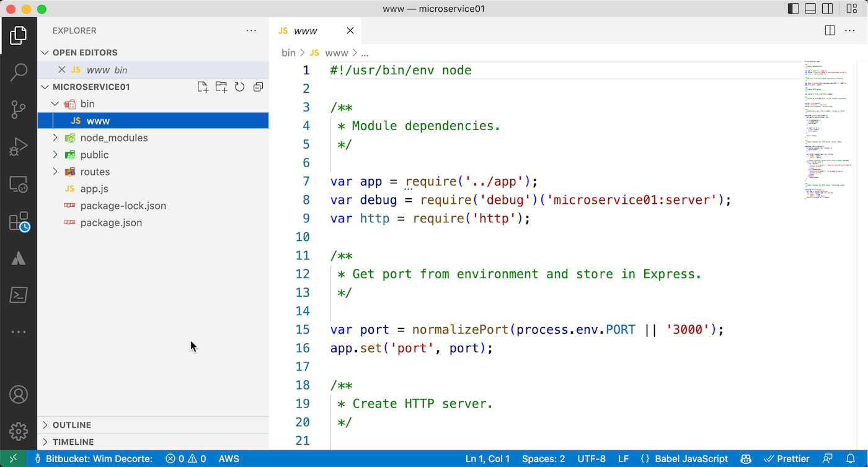The height and width of the screenshot is (467, 868).
Task: Open remote window from green status button
Action: (14, 459)
